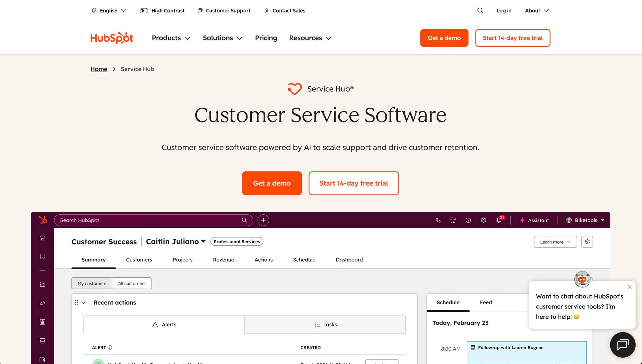Switch to the Feed tab
This screenshot has height=364, width=642.
click(486, 302)
